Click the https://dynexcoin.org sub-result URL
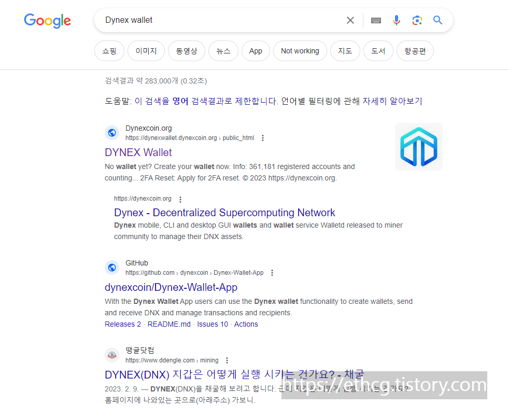The image size is (508, 420). 143,199
